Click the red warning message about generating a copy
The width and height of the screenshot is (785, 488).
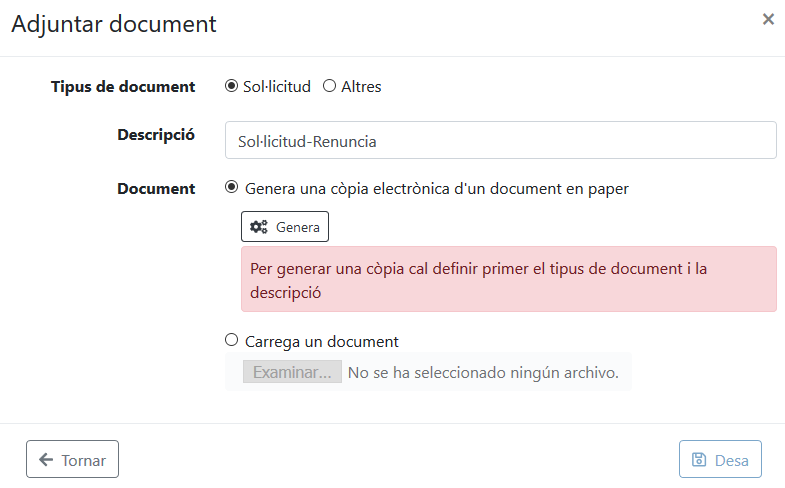click(x=508, y=280)
